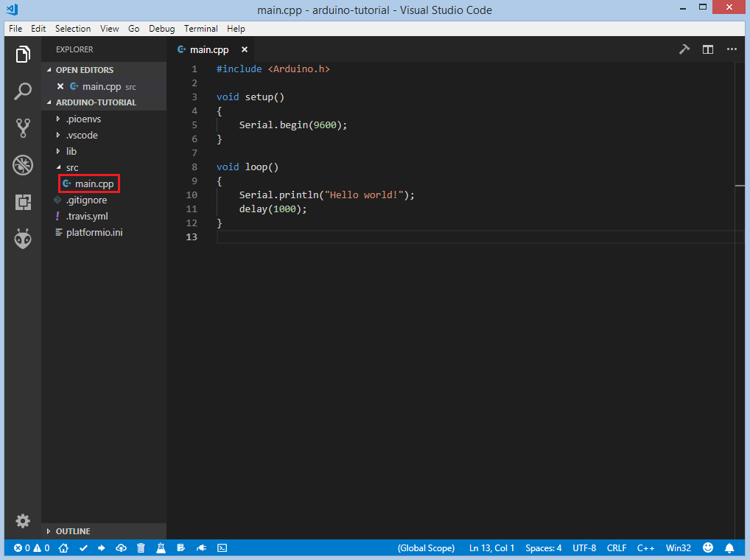Image resolution: width=750 pixels, height=560 pixels.
Task: Expand the .pioenvs folder
Action: (81, 119)
